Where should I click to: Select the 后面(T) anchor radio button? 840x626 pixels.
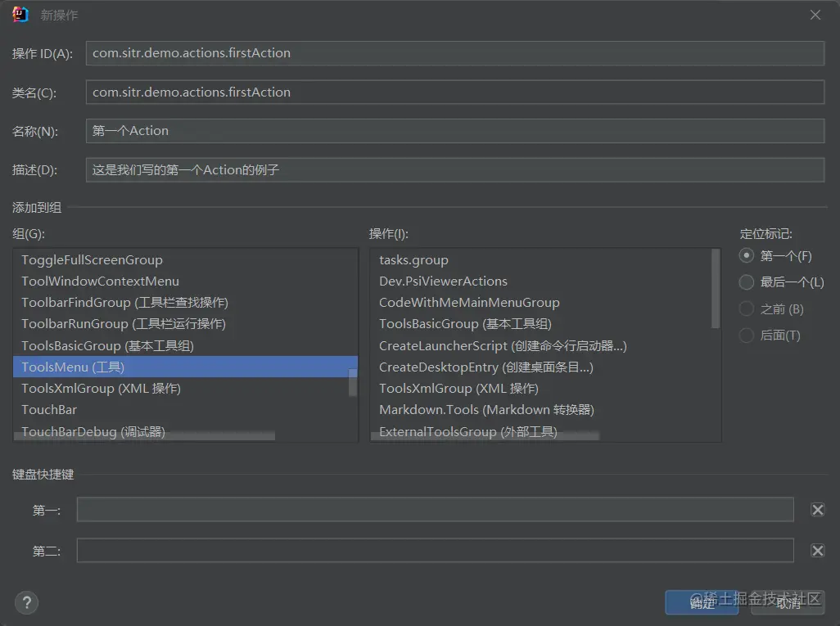[x=746, y=336]
